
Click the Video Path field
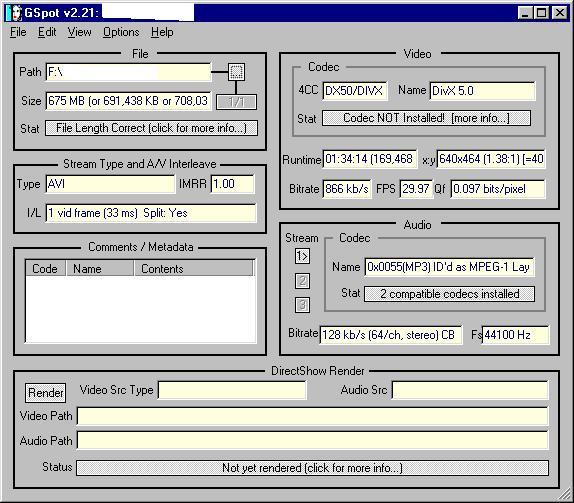click(x=313, y=416)
